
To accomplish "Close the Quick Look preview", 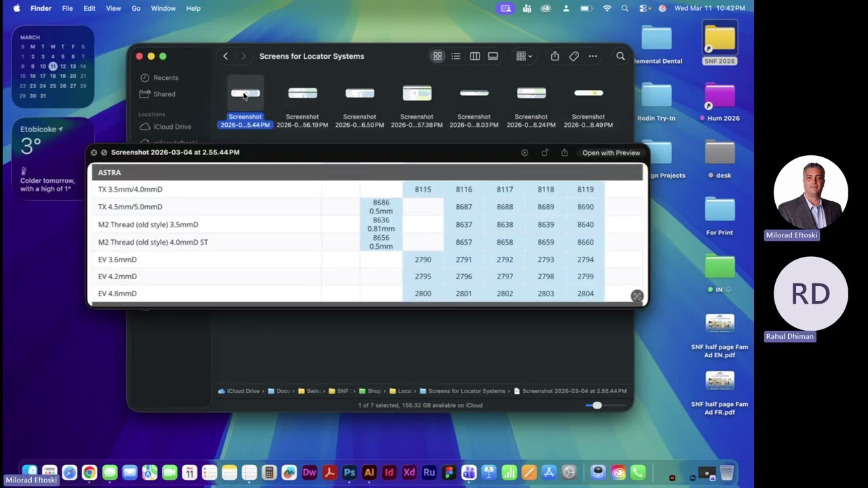I will point(94,152).
